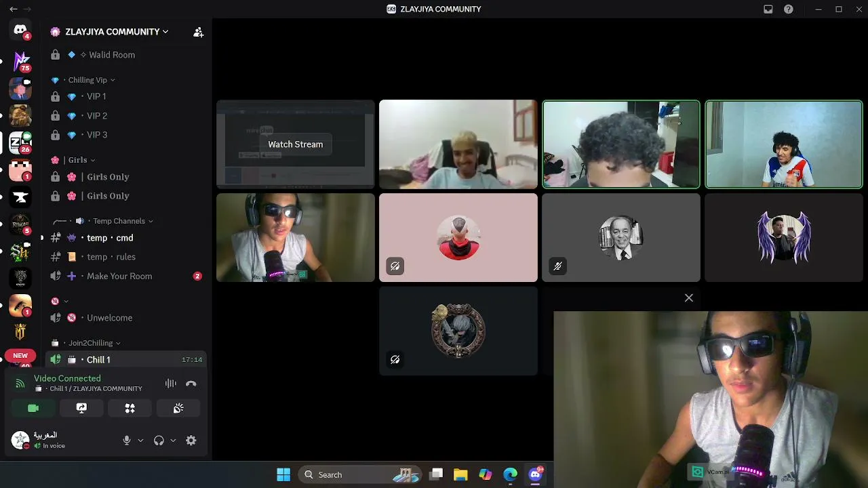
Task: Click the user avatar in the user panel
Action: (20, 441)
